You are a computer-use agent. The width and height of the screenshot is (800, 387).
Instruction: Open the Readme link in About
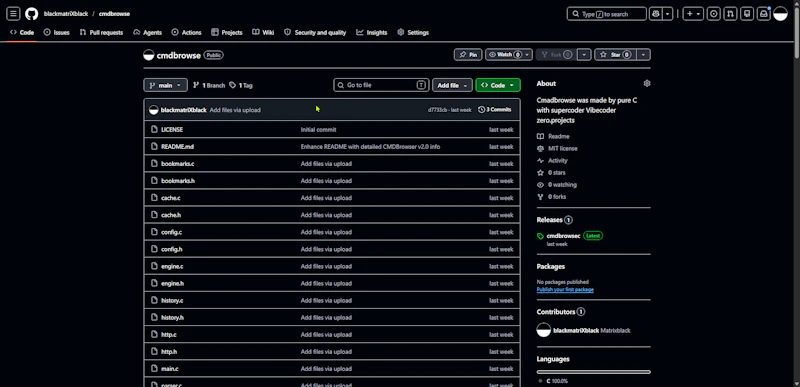[553, 136]
